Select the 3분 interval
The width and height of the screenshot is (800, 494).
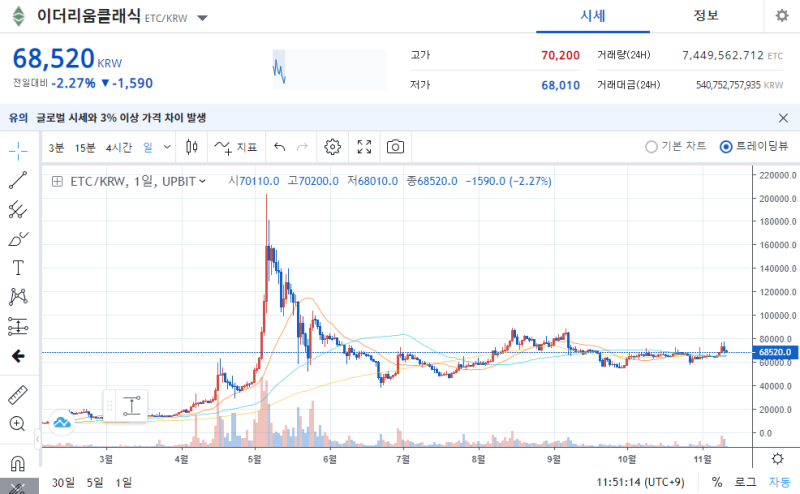[56, 147]
